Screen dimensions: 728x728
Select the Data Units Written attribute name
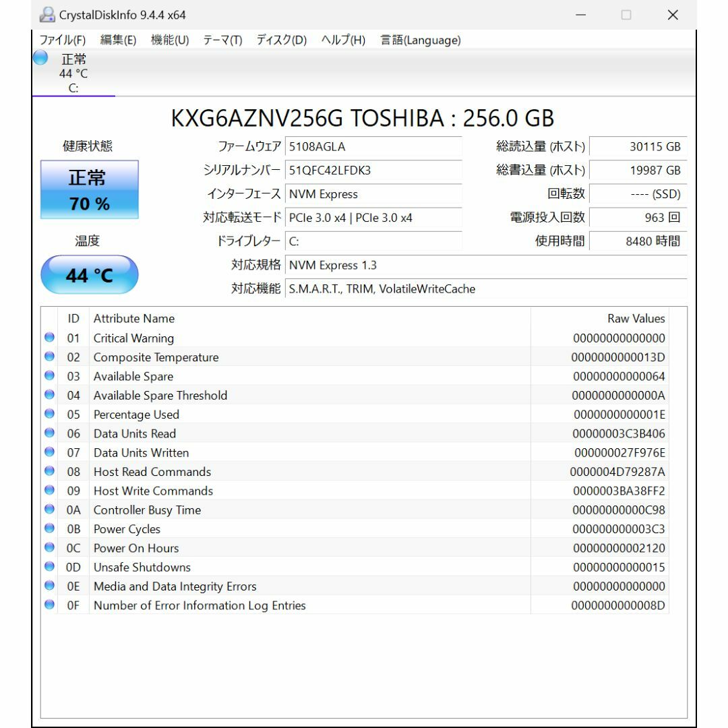coord(141,452)
